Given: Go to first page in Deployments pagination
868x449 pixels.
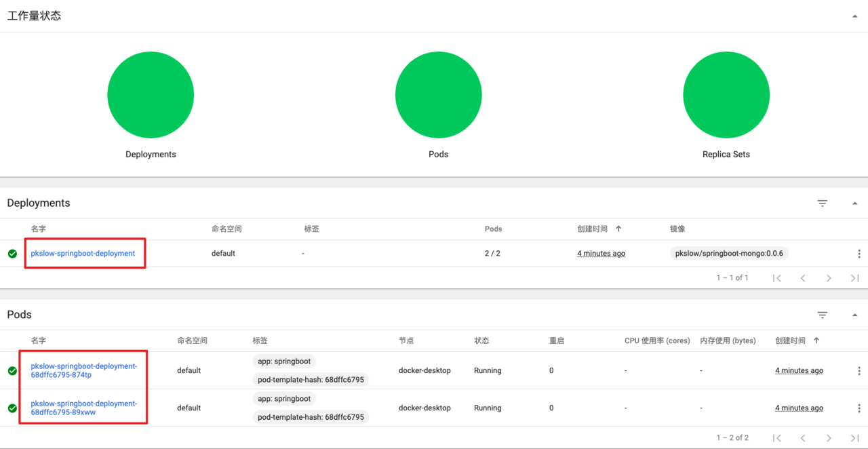Looking at the screenshot, I should [777, 278].
